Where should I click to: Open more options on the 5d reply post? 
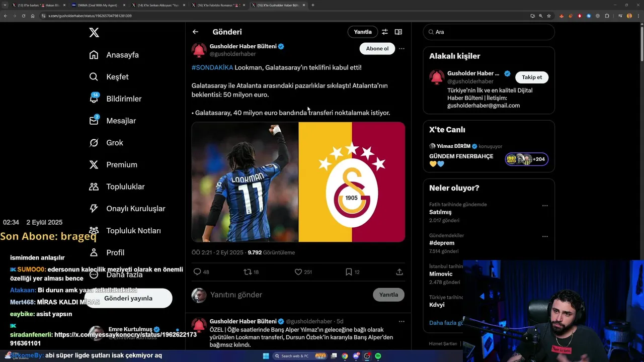click(401, 321)
